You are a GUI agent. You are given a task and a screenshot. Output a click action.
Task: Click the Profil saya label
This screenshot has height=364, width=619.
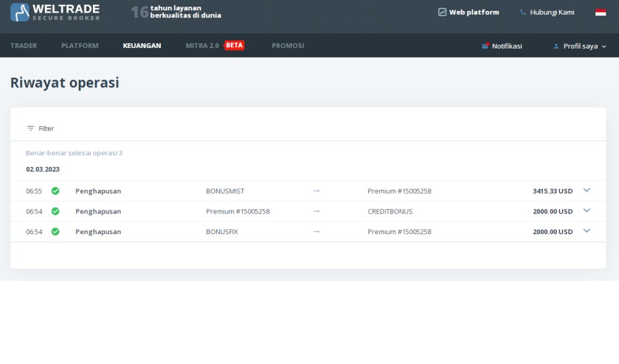point(580,46)
